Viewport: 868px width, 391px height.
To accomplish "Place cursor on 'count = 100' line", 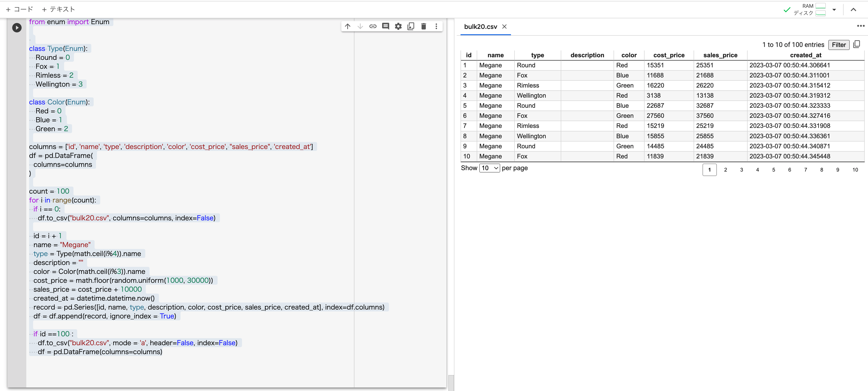I will point(49,191).
